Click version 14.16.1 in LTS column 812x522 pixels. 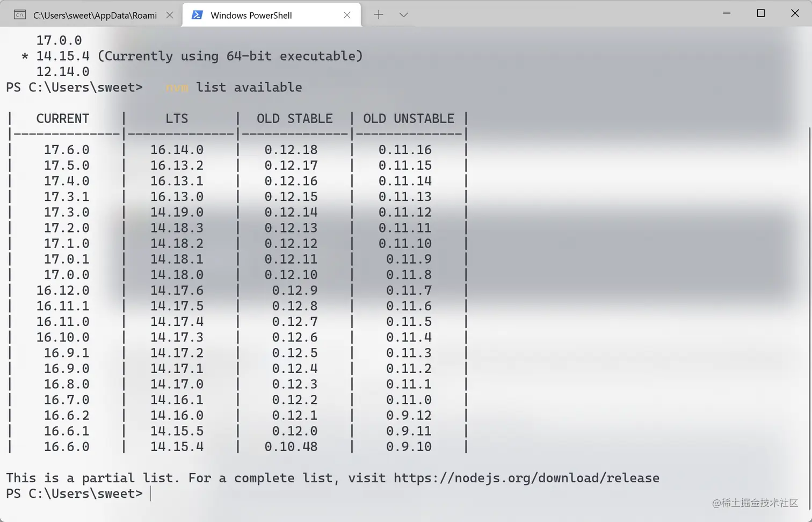(x=177, y=400)
